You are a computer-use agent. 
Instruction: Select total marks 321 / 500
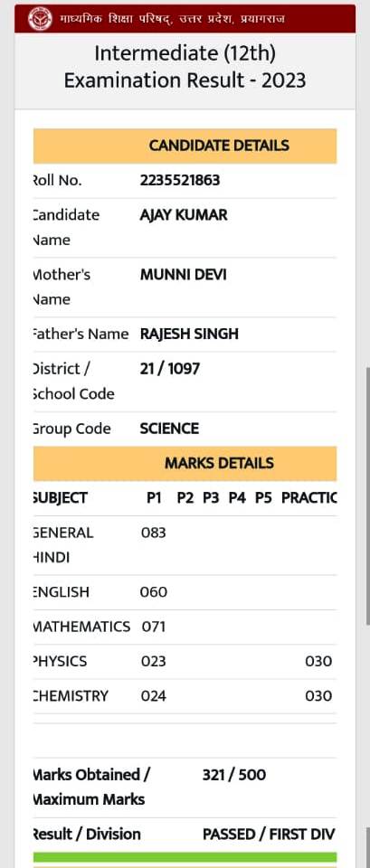click(x=233, y=775)
